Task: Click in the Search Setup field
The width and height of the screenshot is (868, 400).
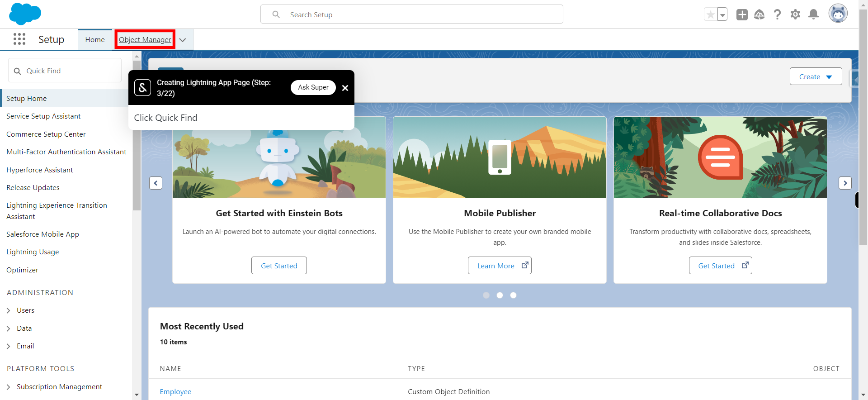Action: 411,14
